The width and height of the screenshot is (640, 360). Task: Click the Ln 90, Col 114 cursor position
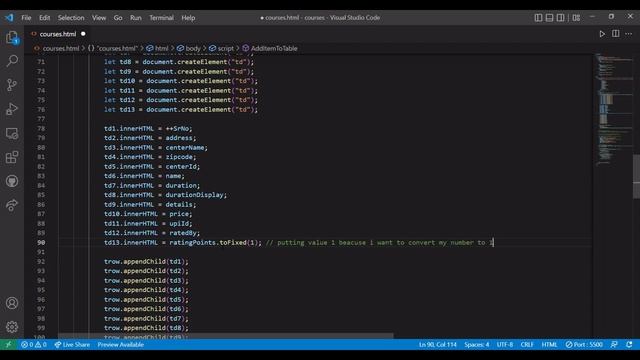pos(438,344)
